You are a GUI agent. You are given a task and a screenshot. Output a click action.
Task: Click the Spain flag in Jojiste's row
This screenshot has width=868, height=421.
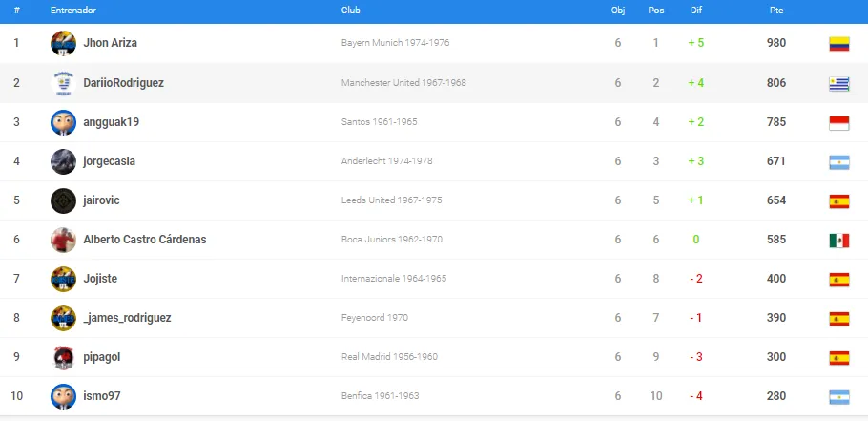click(x=839, y=280)
